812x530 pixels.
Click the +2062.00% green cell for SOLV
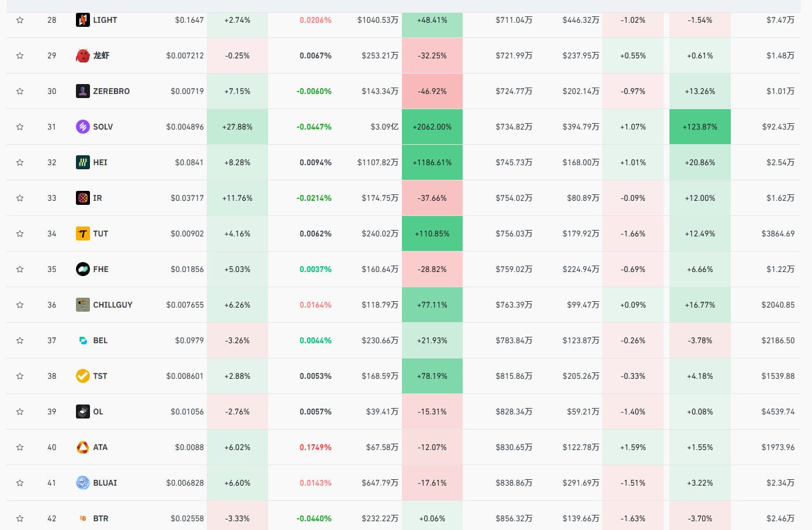pos(432,127)
